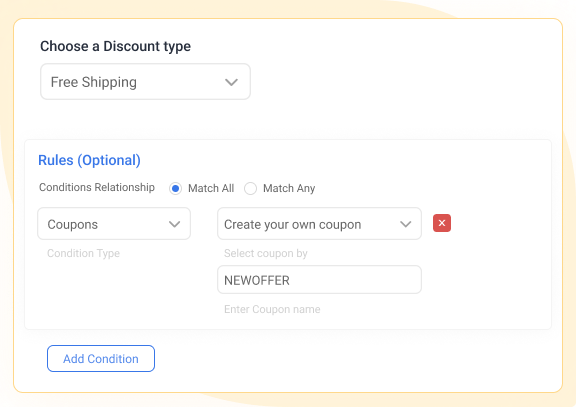Click the Condition Type helper text
Screen dimensions: 576x407
[83, 253]
